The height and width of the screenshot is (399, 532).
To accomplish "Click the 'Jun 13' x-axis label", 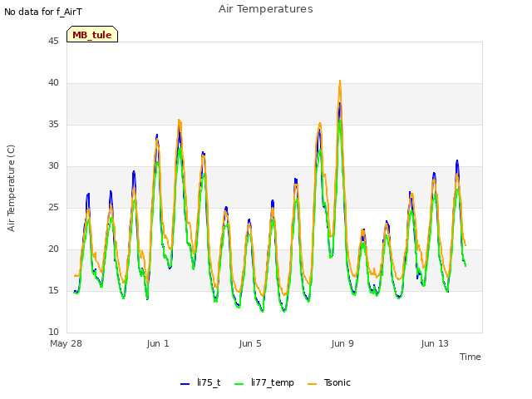I will click(x=435, y=343).
